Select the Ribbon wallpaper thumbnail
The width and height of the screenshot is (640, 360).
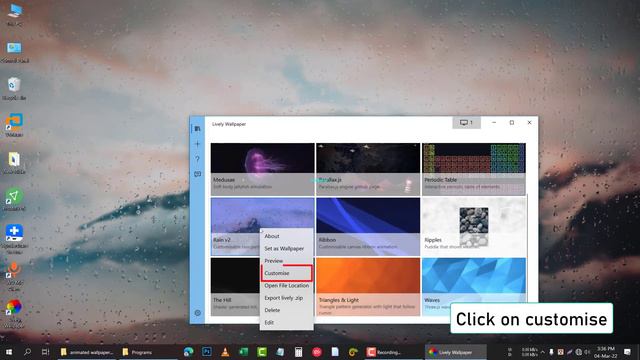pyautogui.click(x=368, y=227)
